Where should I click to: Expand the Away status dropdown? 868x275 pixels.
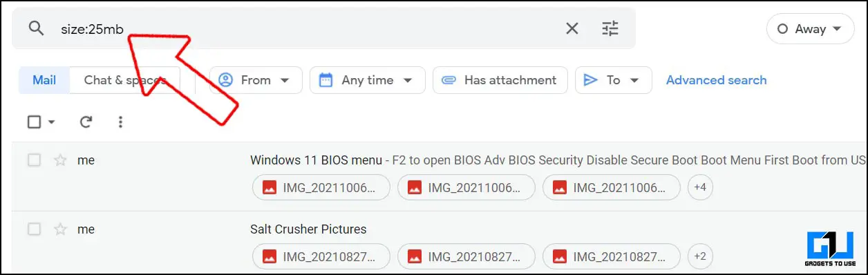(x=810, y=29)
